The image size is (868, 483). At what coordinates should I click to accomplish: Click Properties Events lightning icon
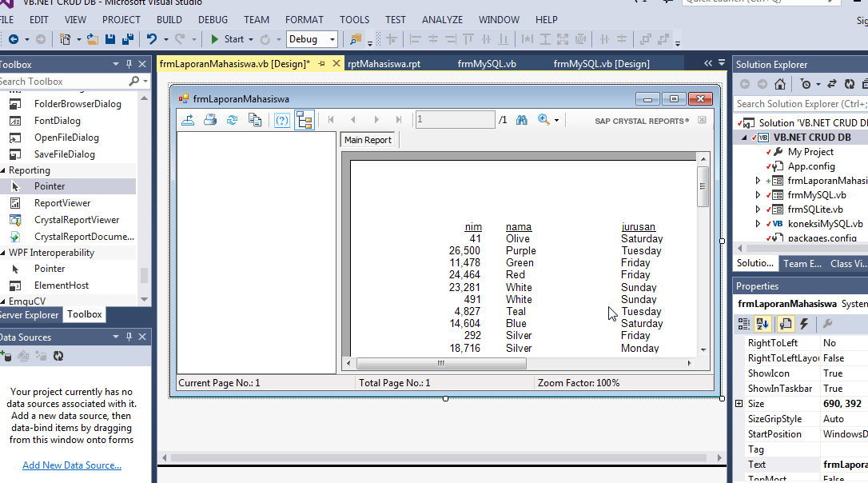click(x=804, y=324)
